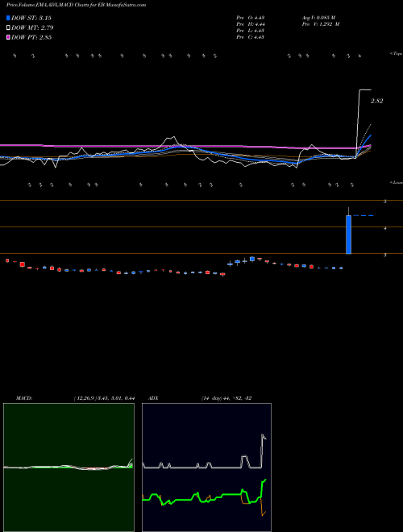Click the 'Lows' marker row label
The image size is (403, 532).
(397, 182)
